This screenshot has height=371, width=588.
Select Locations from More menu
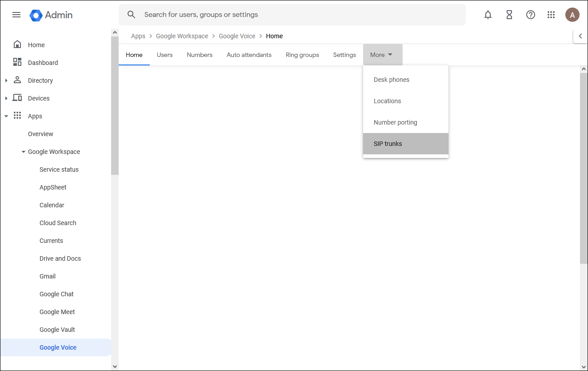pyautogui.click(x=405, y=101)
